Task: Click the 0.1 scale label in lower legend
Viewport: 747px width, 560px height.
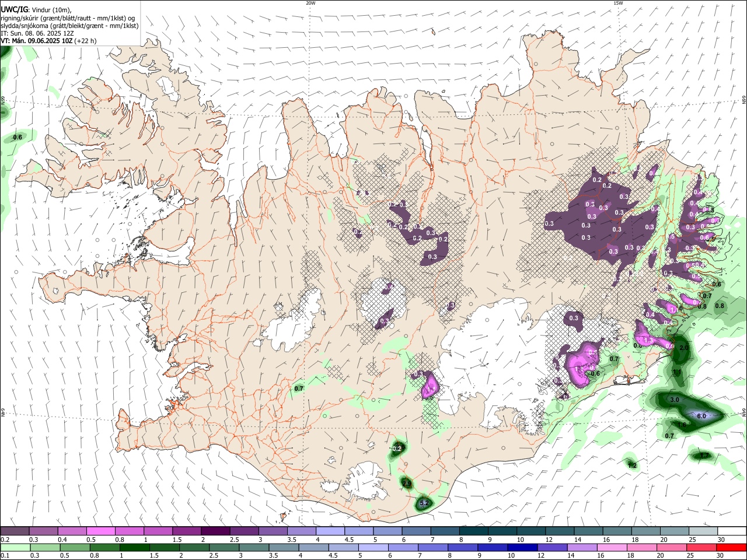Action: click(5, 555)
